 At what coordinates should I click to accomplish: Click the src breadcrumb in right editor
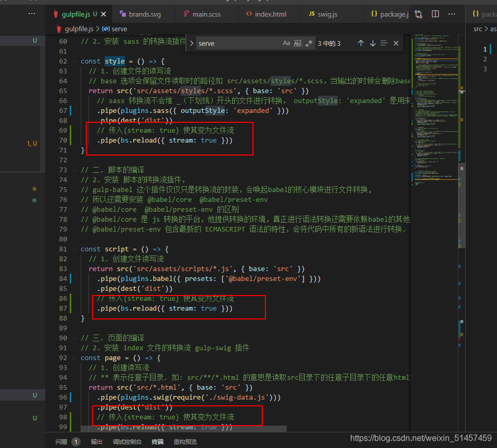pyautogui.click(x=477, y=29)
